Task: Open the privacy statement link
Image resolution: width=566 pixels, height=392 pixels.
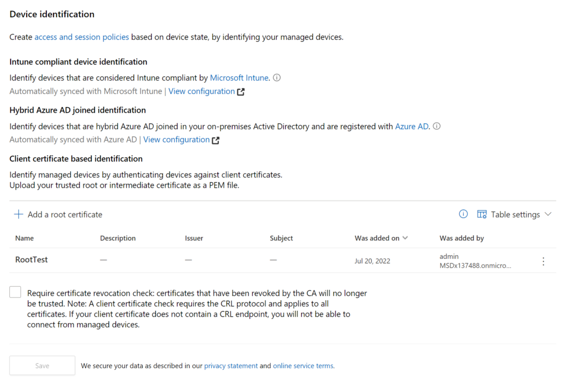Action: [x=231, y=365]
